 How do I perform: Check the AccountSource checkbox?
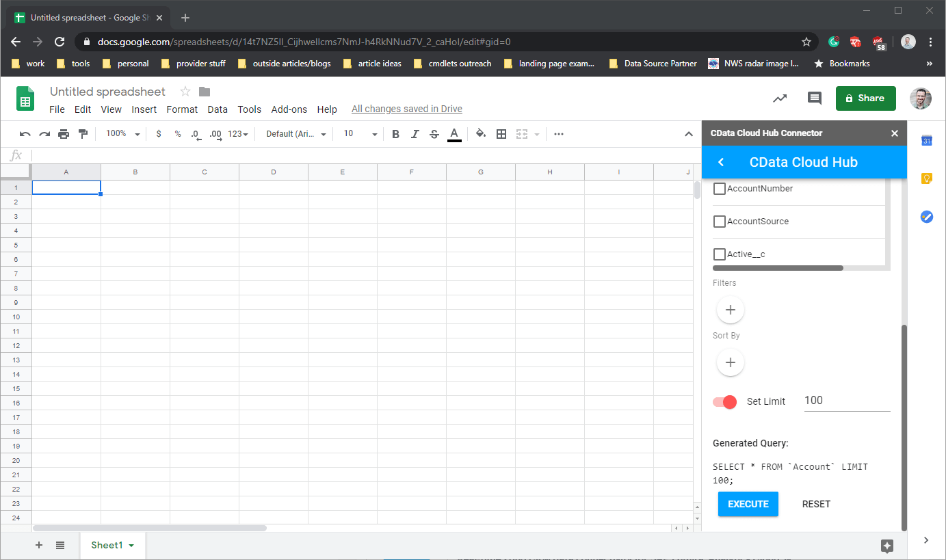(720, 222)
